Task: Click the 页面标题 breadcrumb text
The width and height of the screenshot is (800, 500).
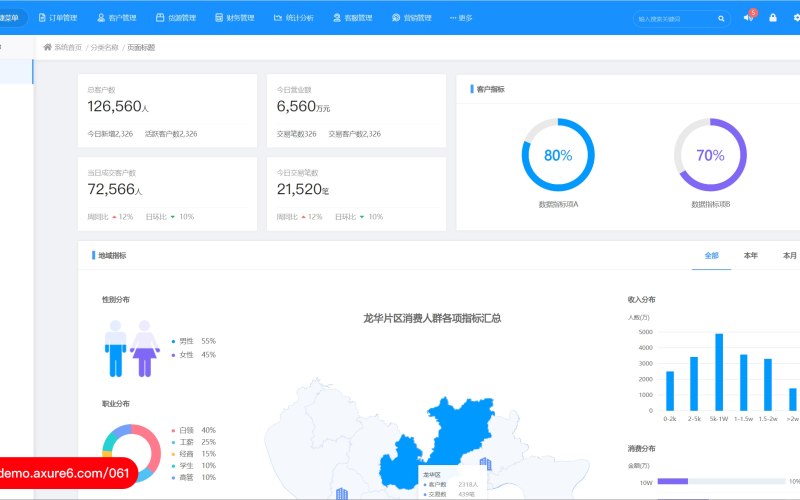Action: (x=141, y=47)
